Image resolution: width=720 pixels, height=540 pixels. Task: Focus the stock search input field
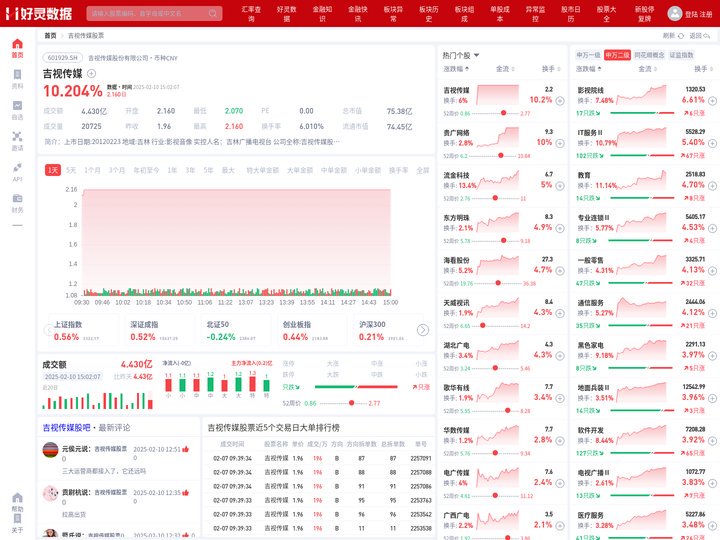(154, 13)
